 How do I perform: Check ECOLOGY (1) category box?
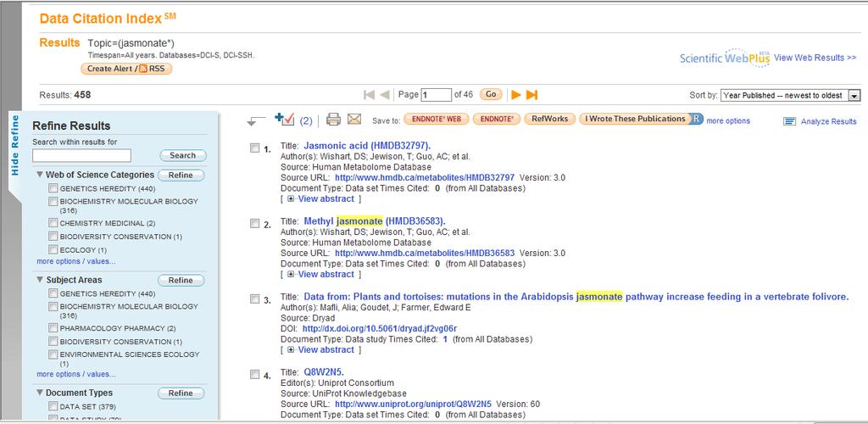tap(53, 249)
